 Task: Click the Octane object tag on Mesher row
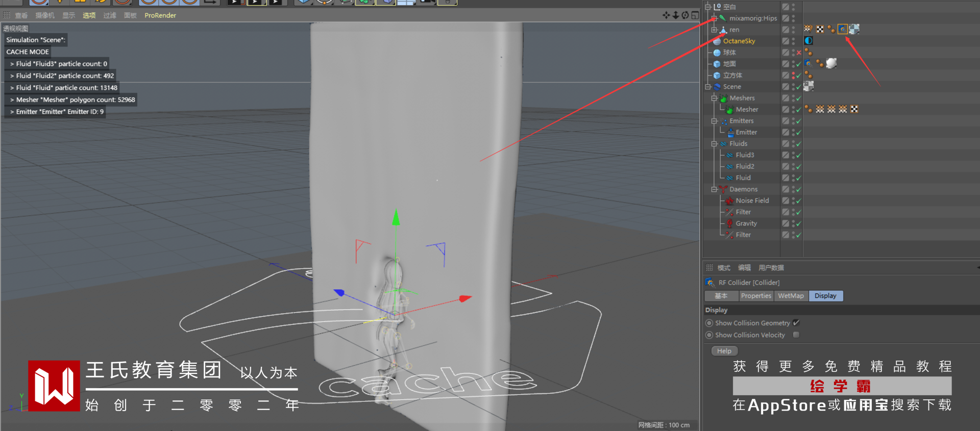(808, 109)
